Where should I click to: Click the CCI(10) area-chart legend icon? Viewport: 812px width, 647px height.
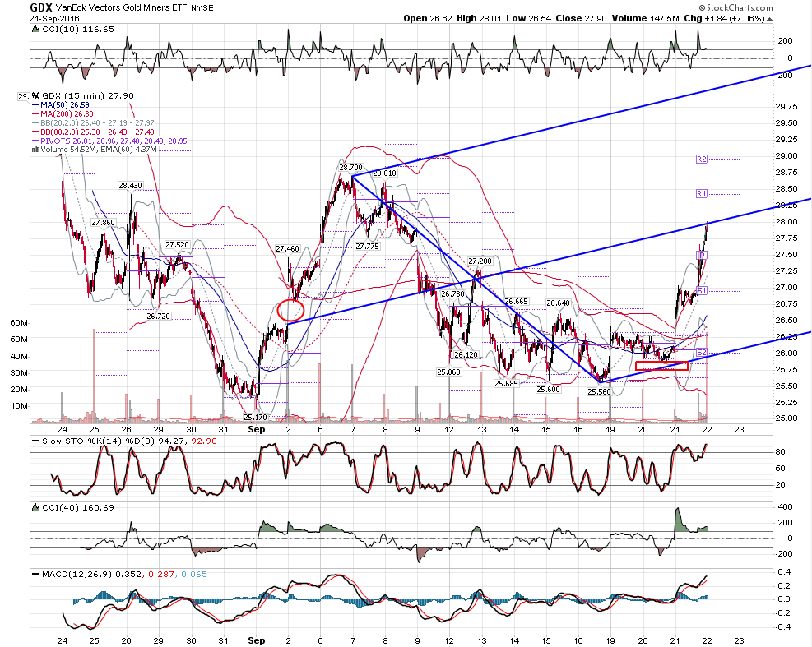35,30
